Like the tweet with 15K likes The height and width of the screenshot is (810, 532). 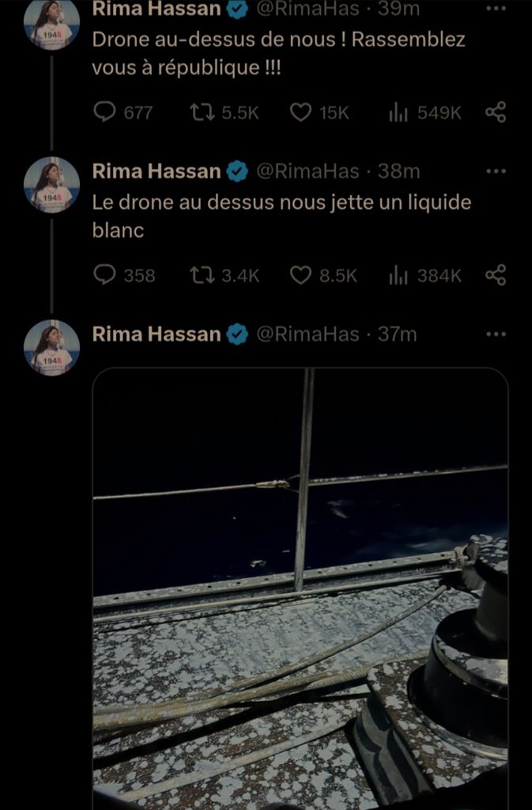tap(301, 112)
